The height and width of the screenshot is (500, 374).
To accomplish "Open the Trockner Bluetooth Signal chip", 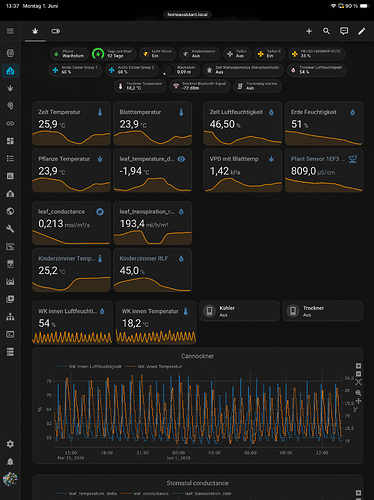I will point(200,86).
